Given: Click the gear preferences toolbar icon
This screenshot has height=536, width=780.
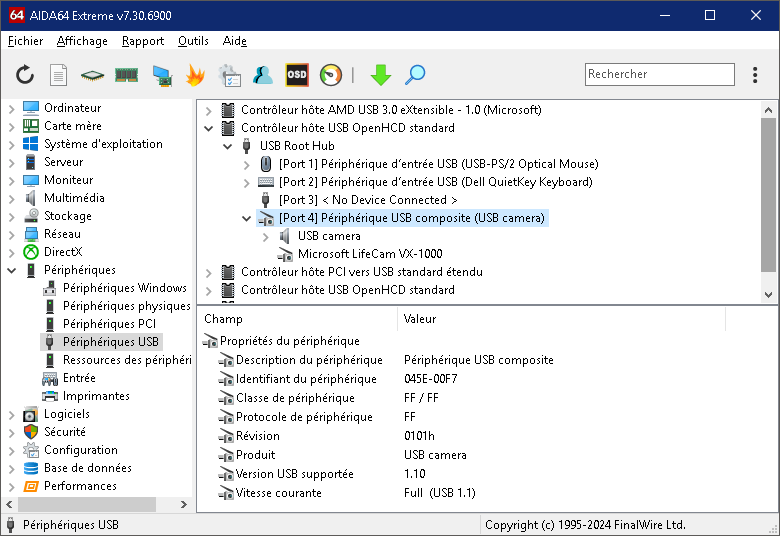Looking at the screenshot, I should (x=229, y=75).
